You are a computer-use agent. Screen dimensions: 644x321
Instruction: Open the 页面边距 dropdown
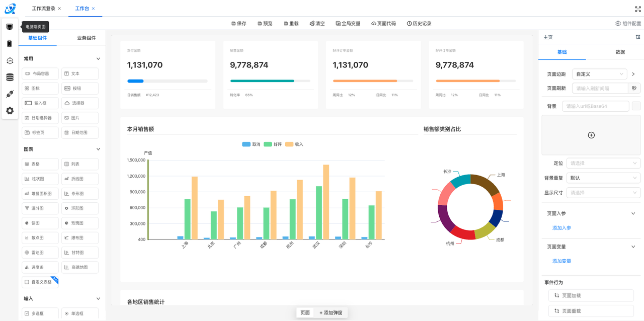tap(599, 74)
